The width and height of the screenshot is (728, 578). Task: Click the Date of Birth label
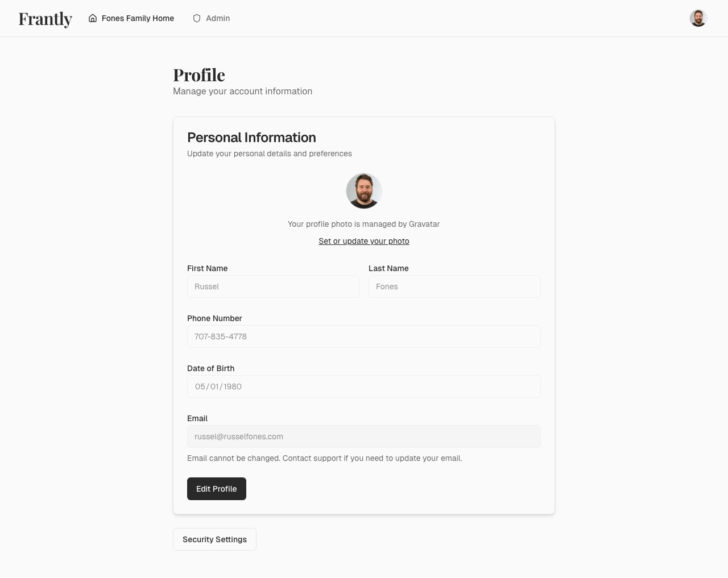[x=210, y=368]
